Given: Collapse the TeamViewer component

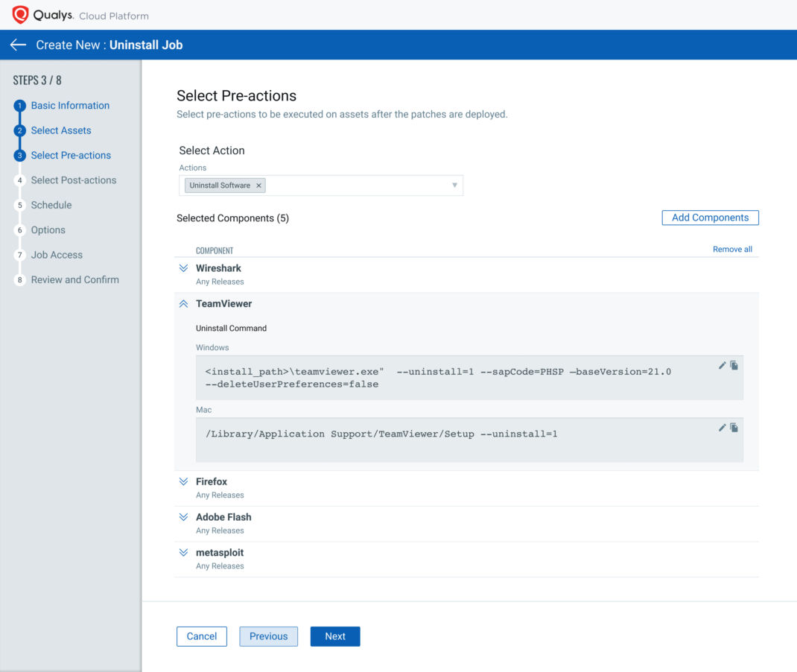Looking at the screenshot, I should pos(183,304).
